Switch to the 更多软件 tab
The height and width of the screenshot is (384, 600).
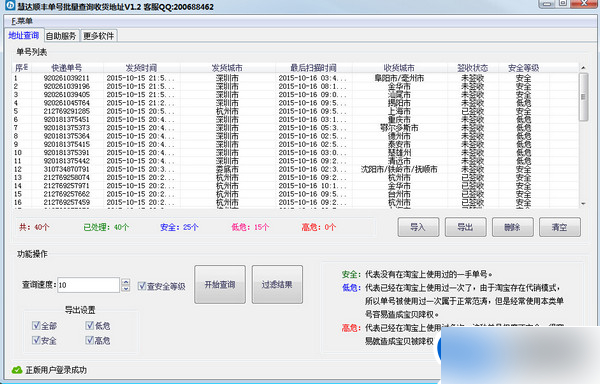pos(99,36)
